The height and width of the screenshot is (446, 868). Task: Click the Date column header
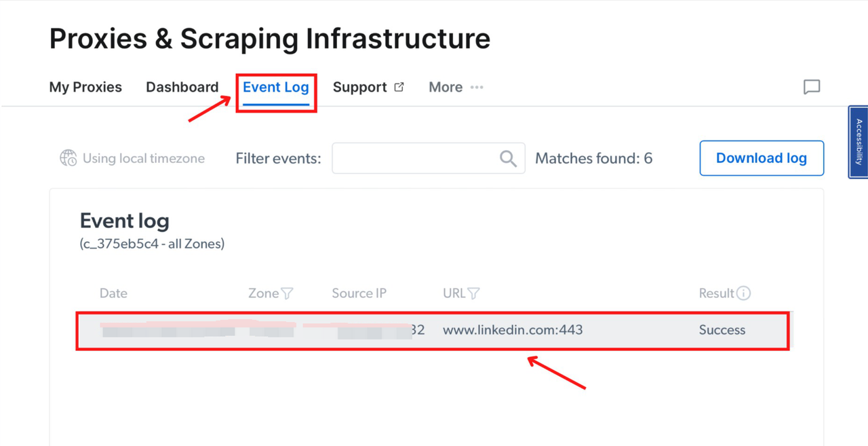(x=113, y=293)
